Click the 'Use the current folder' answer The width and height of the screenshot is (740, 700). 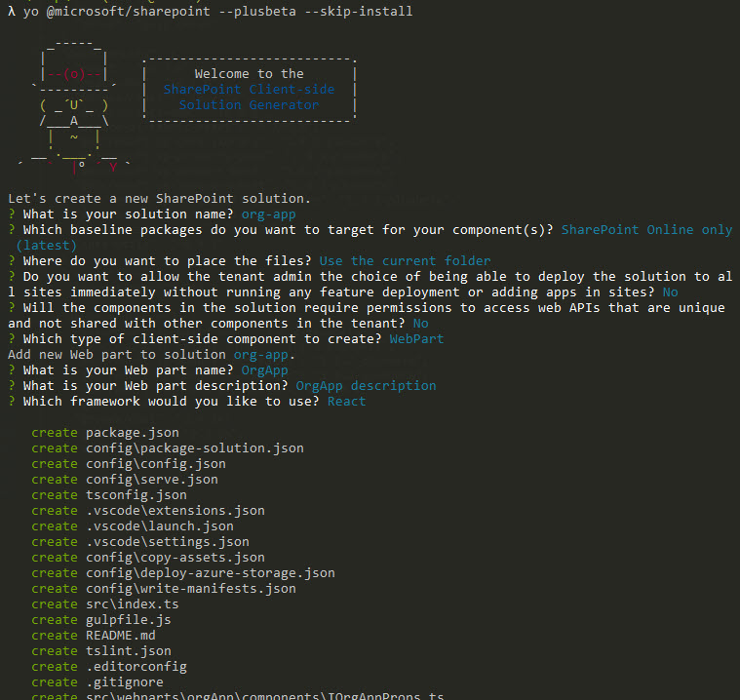405,260
